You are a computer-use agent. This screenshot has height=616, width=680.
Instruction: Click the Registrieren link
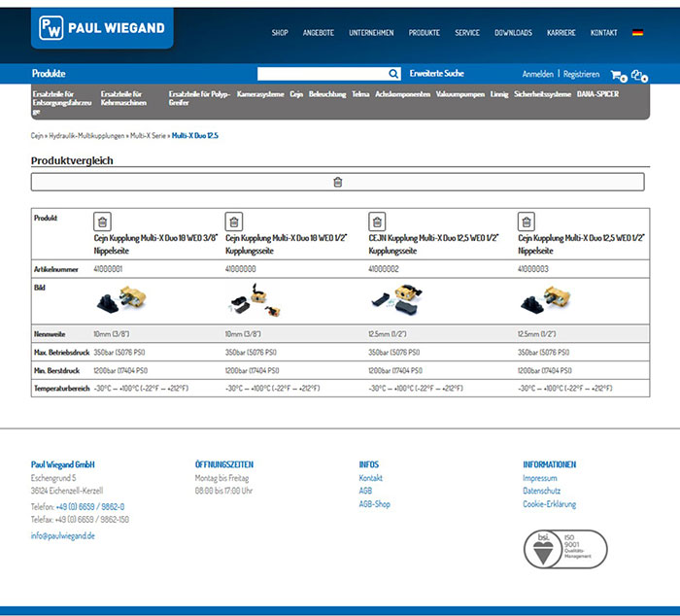(x=581, y=74)
